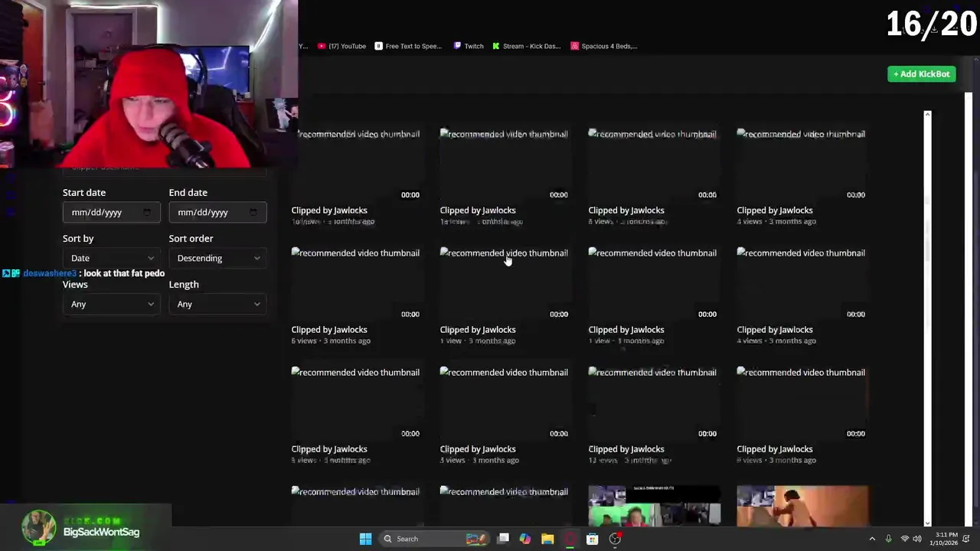
Task: Focus the End date input field
Action: pyautogui.click(x=217, y=212)
